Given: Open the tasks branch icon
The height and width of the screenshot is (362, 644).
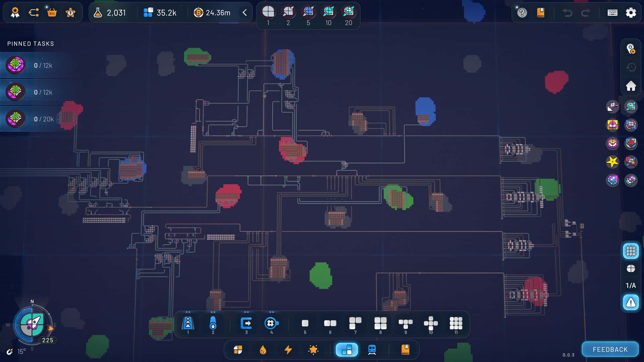Looking at the screenshot, I should 34,13.
